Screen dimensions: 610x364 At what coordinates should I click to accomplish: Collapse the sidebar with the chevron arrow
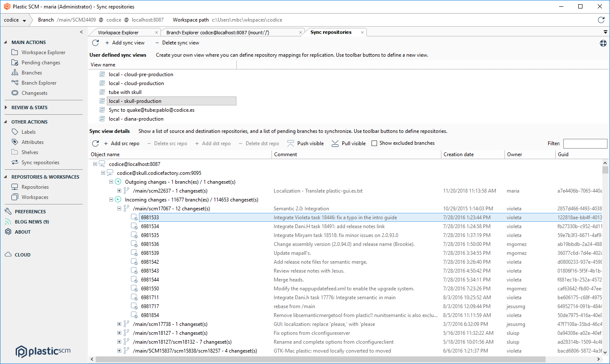coord(81,32)
